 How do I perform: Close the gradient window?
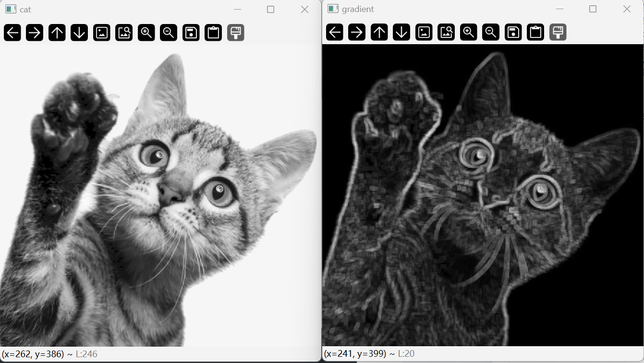click(x=627, y=9)
